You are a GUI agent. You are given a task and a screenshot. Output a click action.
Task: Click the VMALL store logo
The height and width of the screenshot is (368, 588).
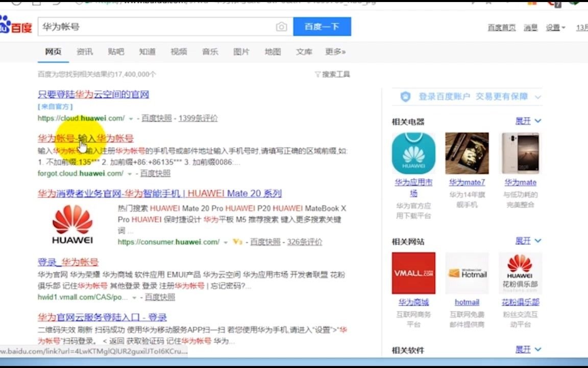pos(413,273)
